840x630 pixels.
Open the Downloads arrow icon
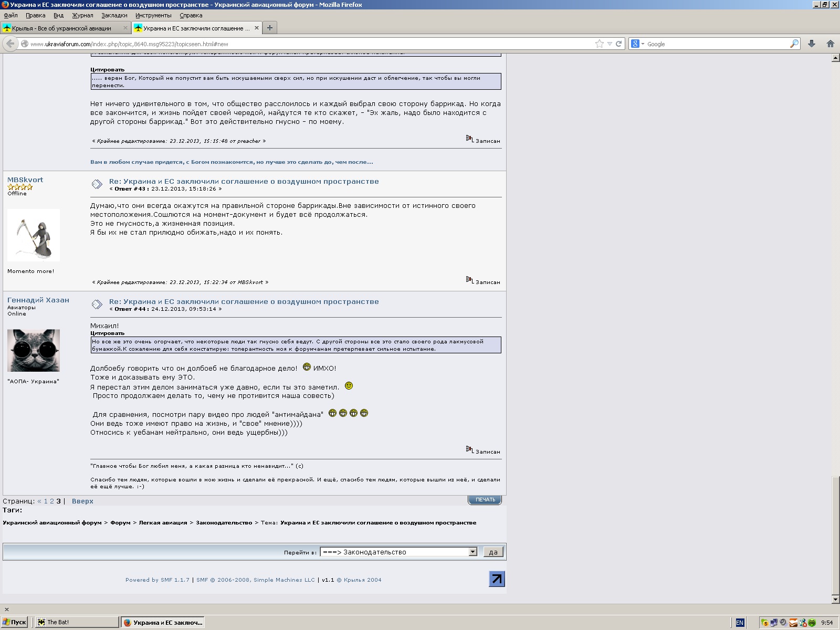tap(812, 44)
